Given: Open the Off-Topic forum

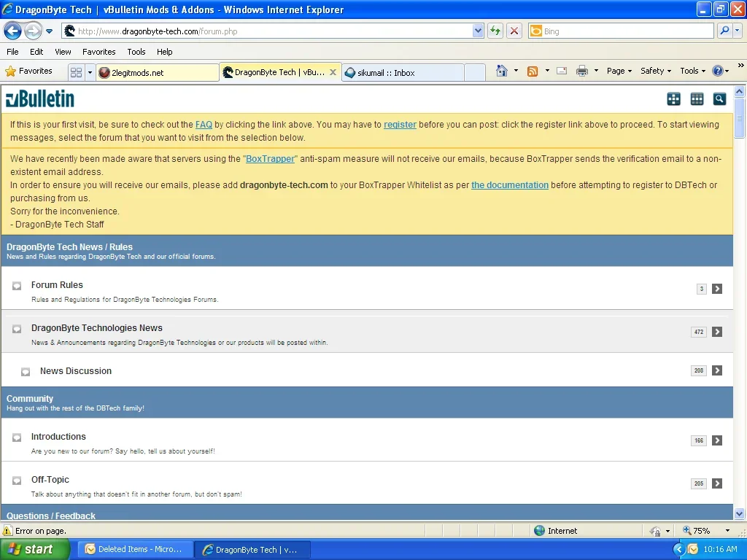Looking at the screenshot, I should (x=50, y=480).
